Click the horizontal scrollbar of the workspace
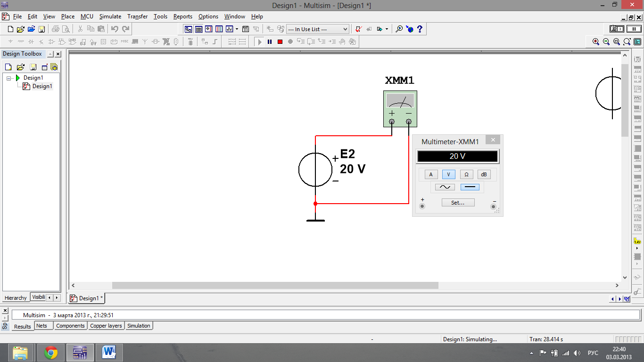Screen dimensions: 644x362 point(275,286)
